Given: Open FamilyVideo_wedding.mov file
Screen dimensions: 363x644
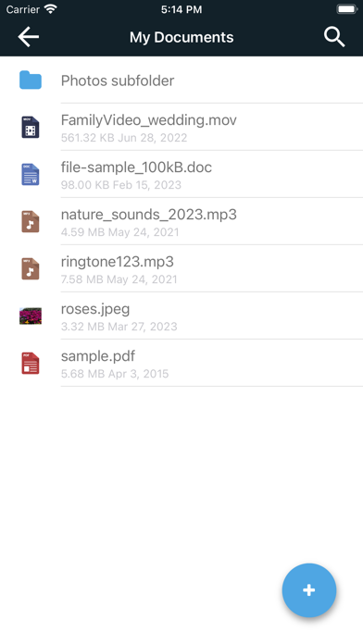Looking at the screenshot, I should 181,127.
